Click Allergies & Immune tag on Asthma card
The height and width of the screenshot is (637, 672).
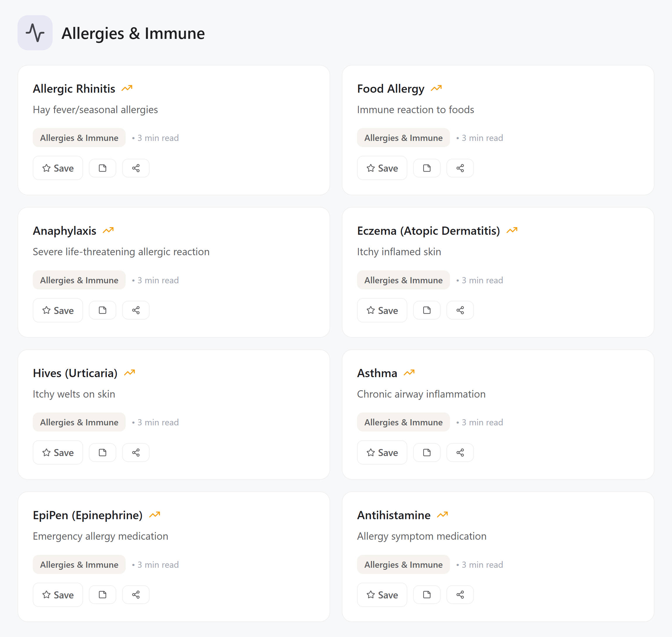(403, 422)
